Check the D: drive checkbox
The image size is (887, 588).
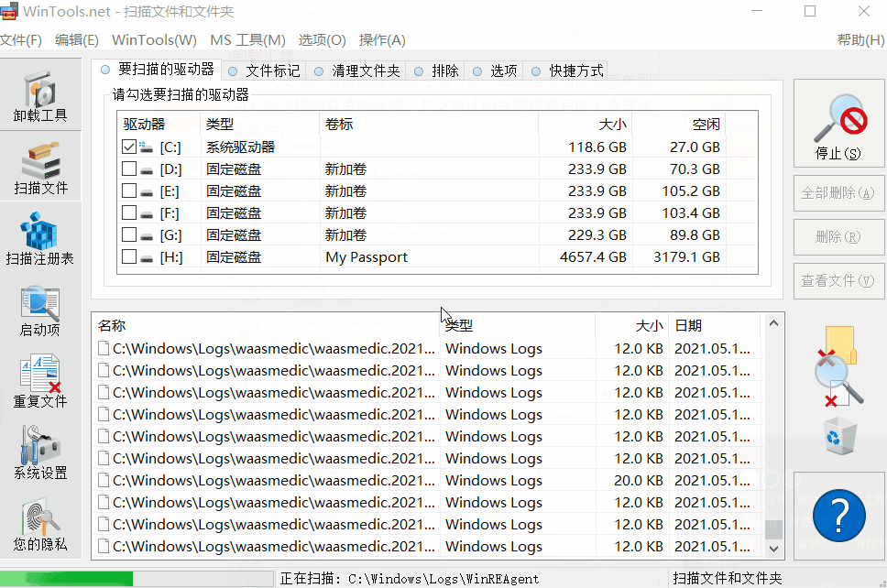pos(129,169)
